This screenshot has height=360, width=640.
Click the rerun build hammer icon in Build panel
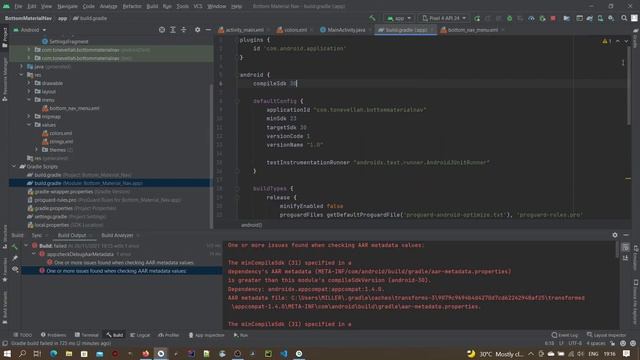pos(15,247)
